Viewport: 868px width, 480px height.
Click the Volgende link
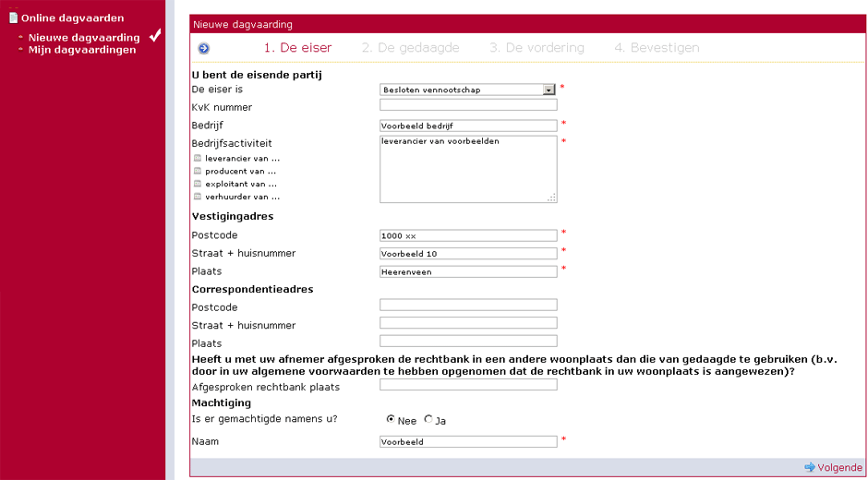839,468
